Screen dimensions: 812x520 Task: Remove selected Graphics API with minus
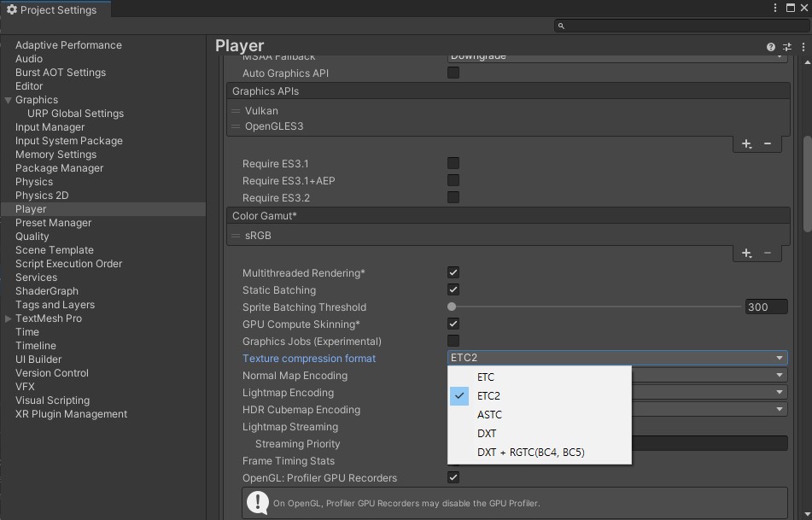pos(768,143)
